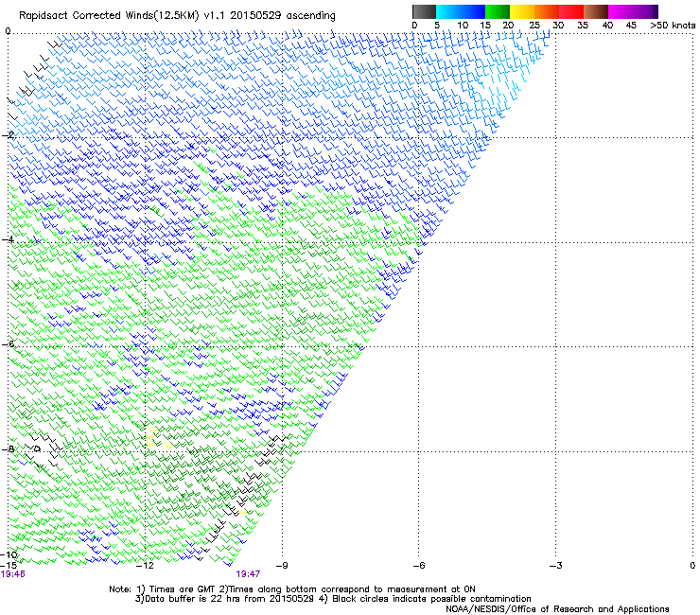Screen dimensions: 700x615
Task: Click the latitude axis label "-2"
Action: (8, 135)
